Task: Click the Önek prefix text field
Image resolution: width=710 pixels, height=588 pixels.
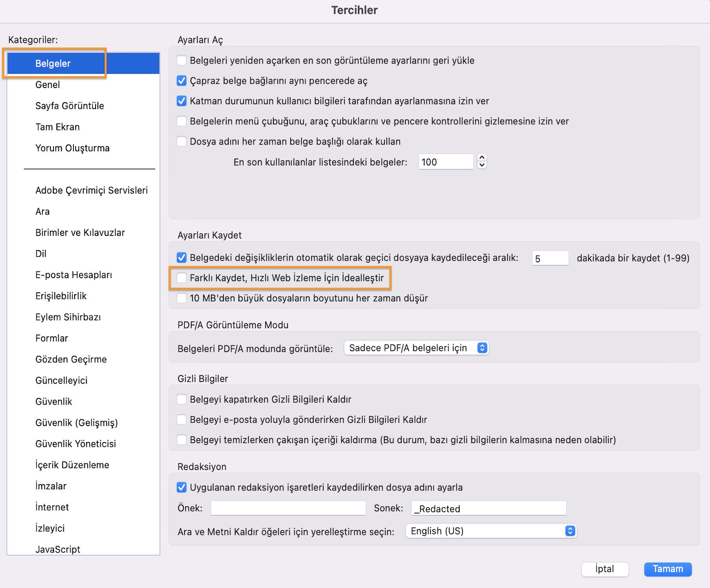Action: click(x=288, y=508)
